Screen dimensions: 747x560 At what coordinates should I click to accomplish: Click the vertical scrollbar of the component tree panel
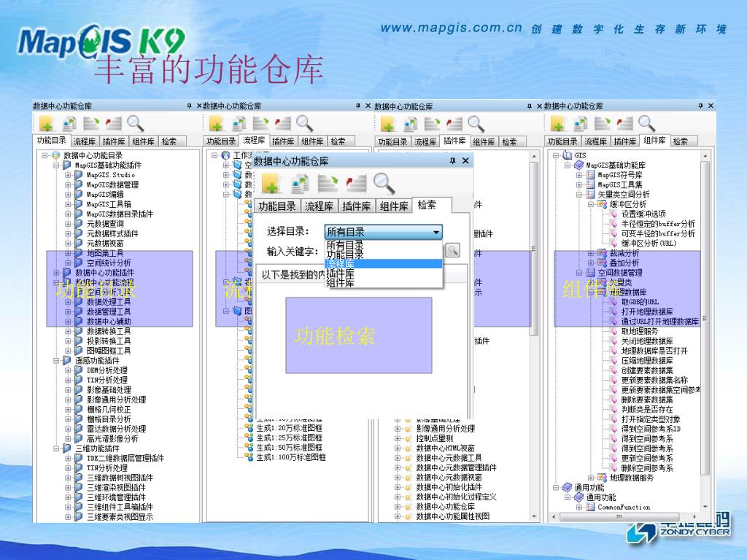pyautogui.click(x=705, y=318)
